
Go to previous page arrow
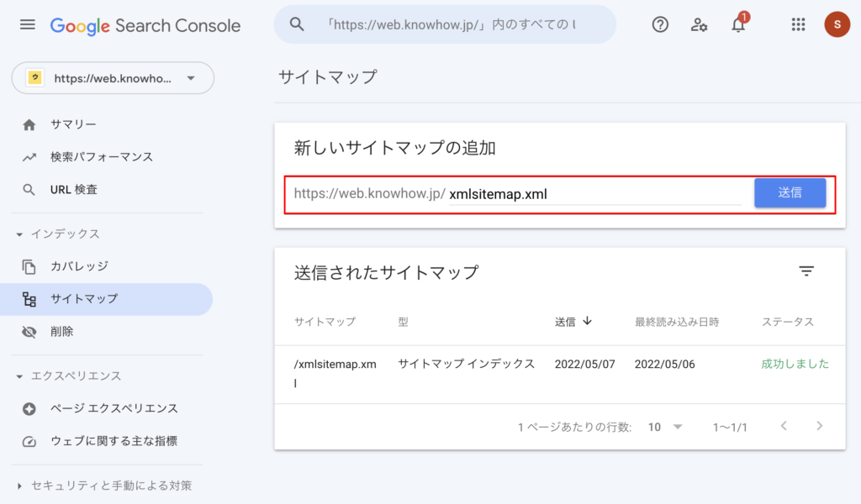784,426
